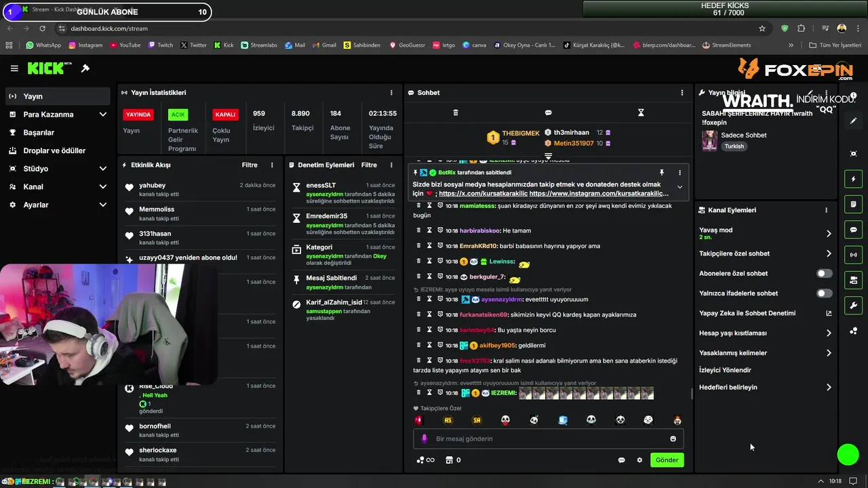
Task: Click the lightning bolt icon in the right sidebar
Action: pos(853,179)
